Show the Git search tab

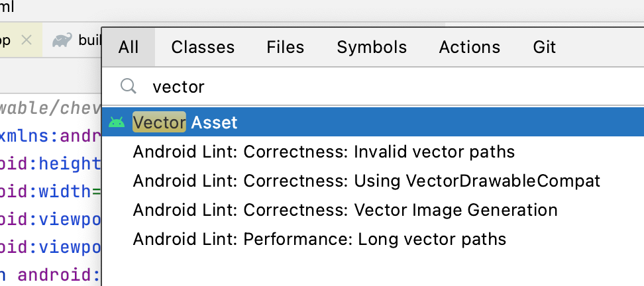click(545, 47)
